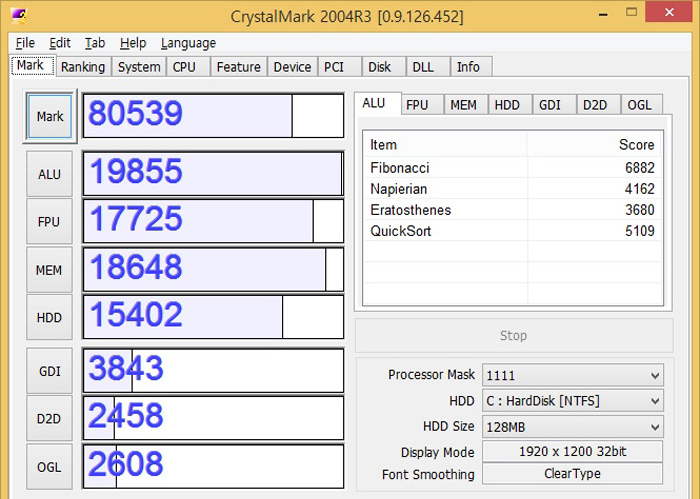Click the total Mark score bar 80539
Image resolution: width=700 pixels, height=499 pixels.
(x=213, y=116)
